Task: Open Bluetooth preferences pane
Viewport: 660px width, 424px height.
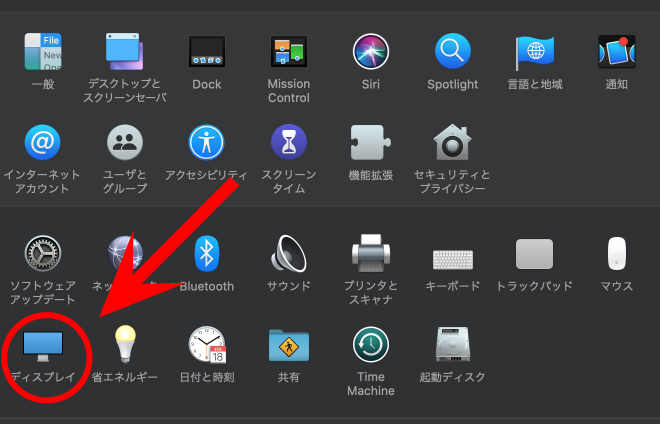Action: 207,254
